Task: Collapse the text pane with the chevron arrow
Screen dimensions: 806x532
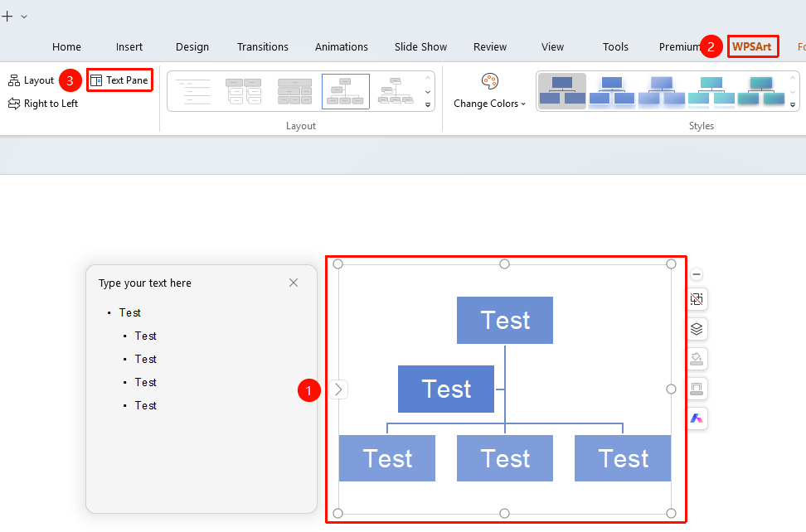Action: pyautogui.click(x=338, y=389)
